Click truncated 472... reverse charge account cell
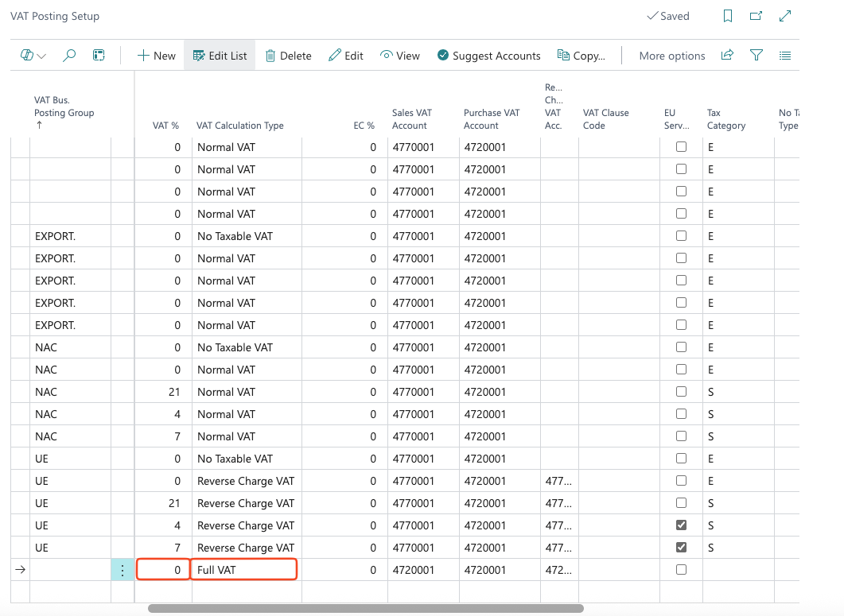This screenshot has height=616, width=844. pos(558,570)
